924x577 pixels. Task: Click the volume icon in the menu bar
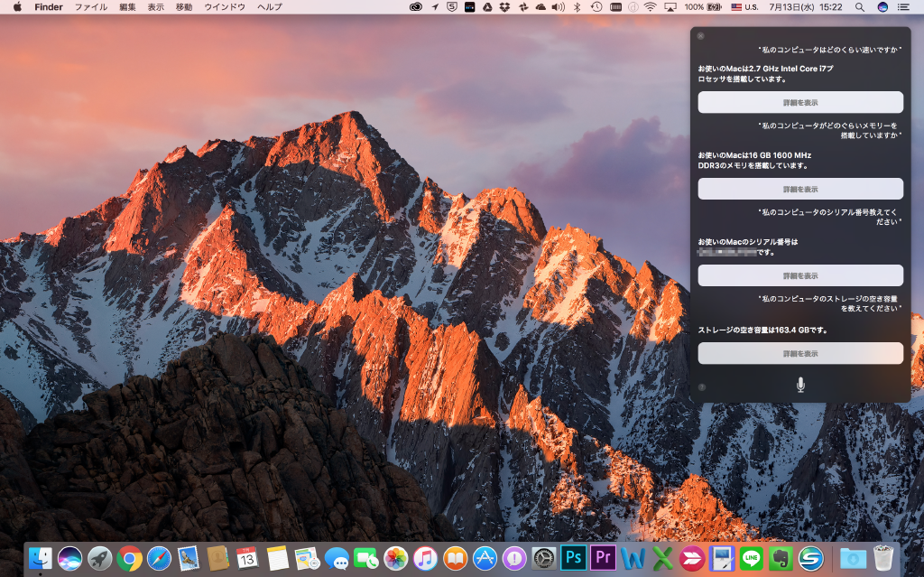557,9
